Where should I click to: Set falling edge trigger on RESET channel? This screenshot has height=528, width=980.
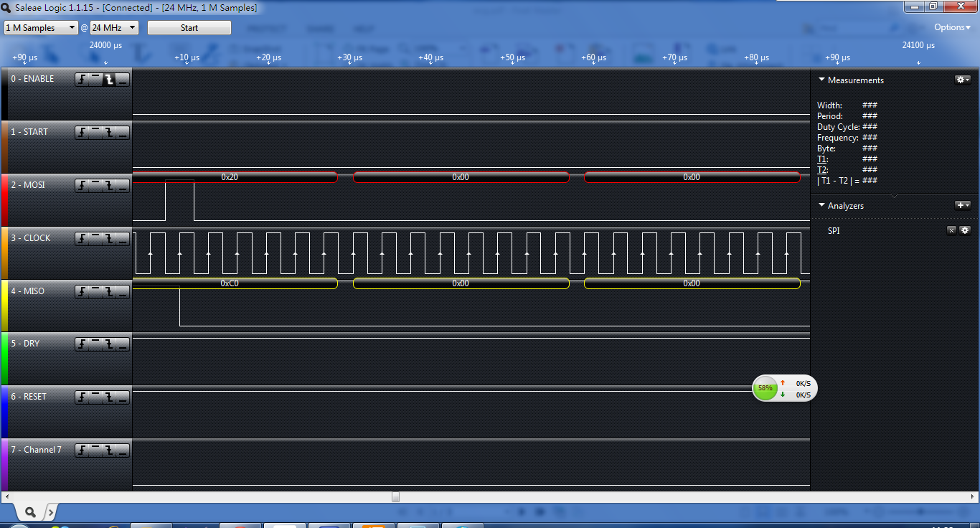pyautogui.click(x=109, y=397)
